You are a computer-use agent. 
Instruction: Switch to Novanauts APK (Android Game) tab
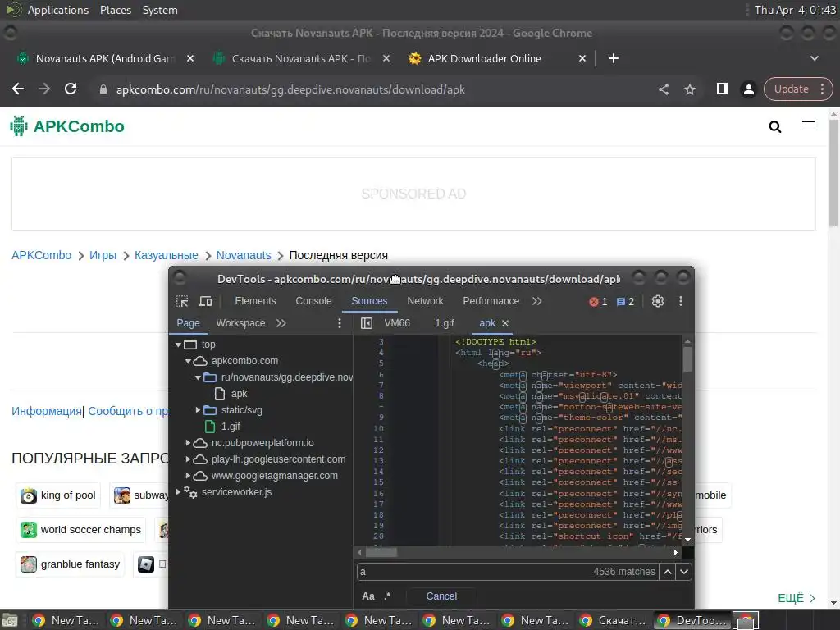coord(105,58)
